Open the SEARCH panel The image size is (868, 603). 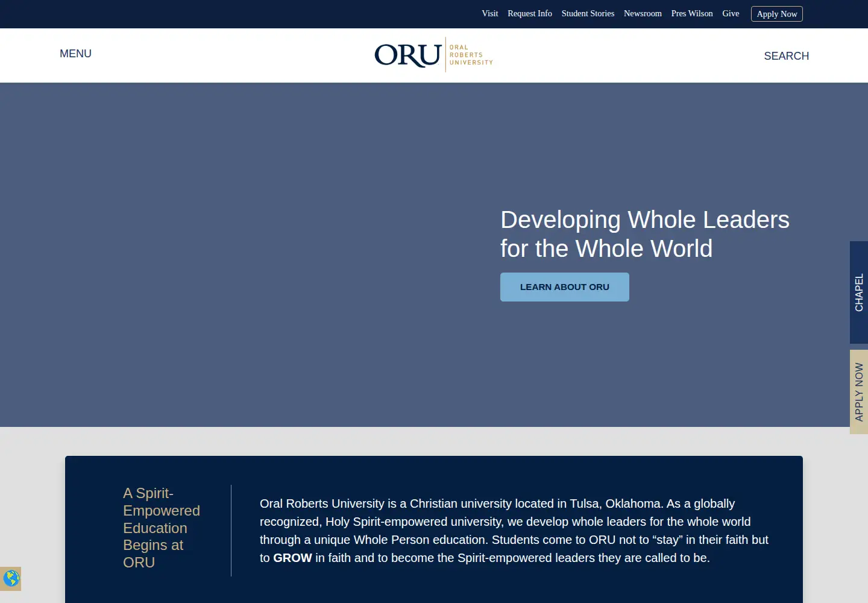click(786, 56)
